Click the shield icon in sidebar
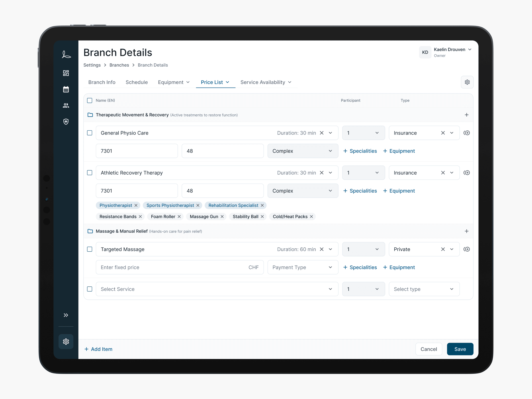This screenshot has height=399, width=532. (x=66, y=122)
